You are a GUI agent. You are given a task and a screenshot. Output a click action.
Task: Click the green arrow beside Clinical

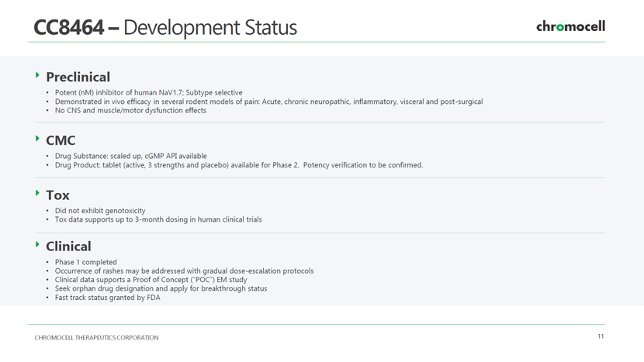[37, 244]
